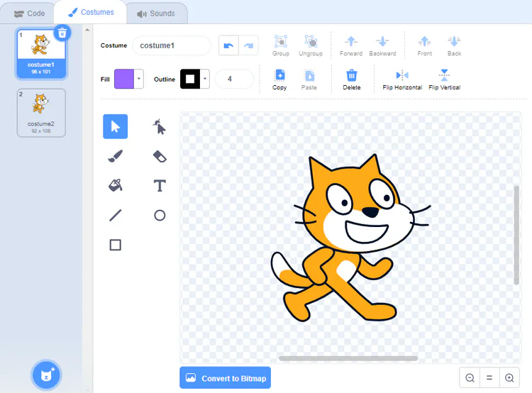Zoom in on the paint canvas
Image resolution: width=532 pixels, height=393 pixels.
click(509, 377)
